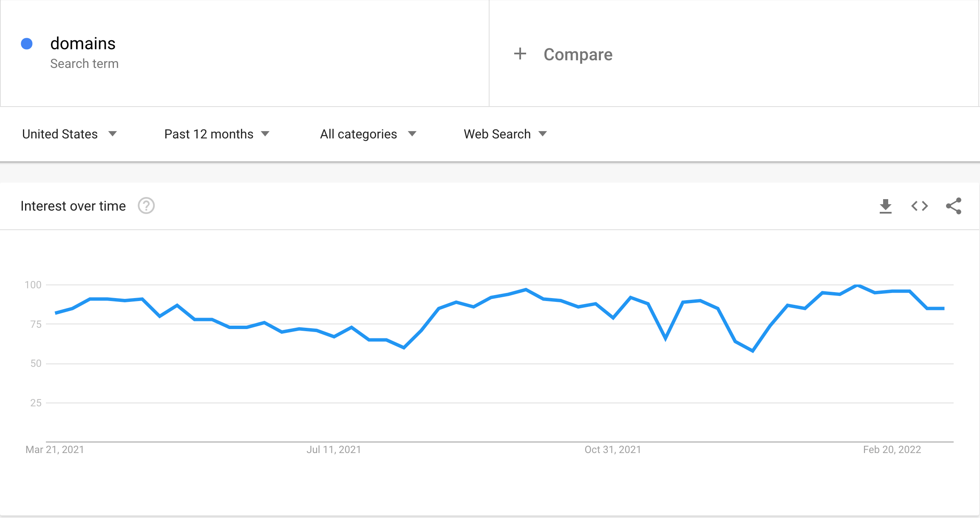This screenshot has width=980, height=518.
Task: Download the interest over time CSV
Action: [x=886, y=206]
